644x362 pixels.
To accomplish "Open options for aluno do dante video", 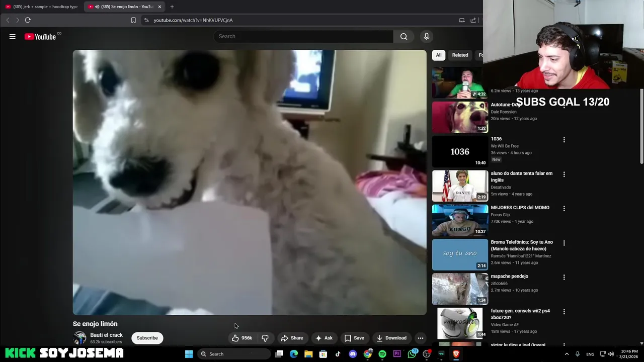I will point(564,174).
